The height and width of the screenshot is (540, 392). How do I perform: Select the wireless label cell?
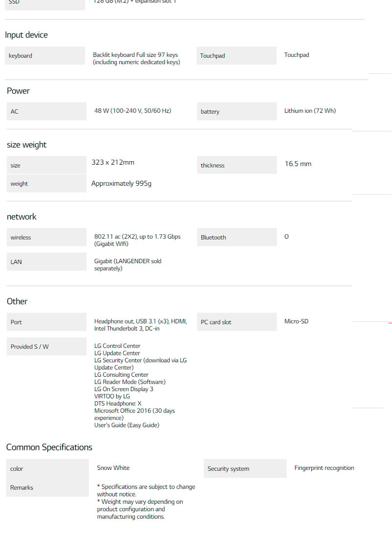47,238
